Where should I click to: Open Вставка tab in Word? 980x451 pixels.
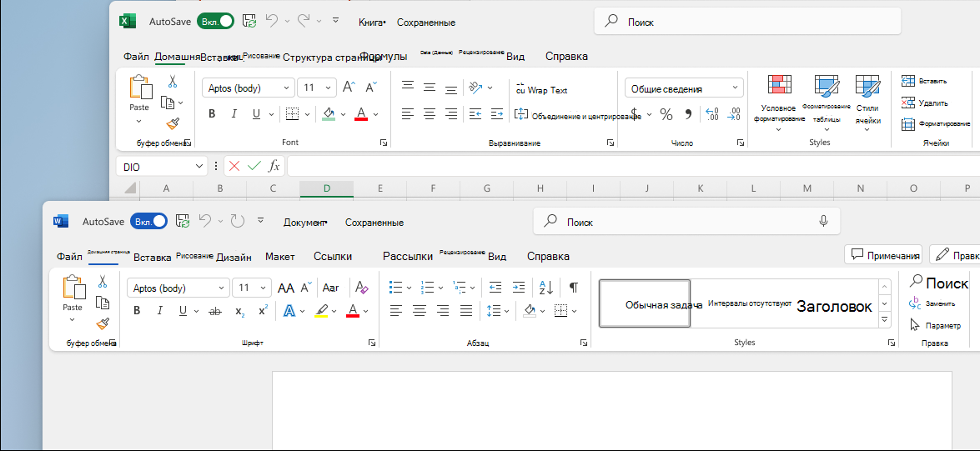click(153, 257)
